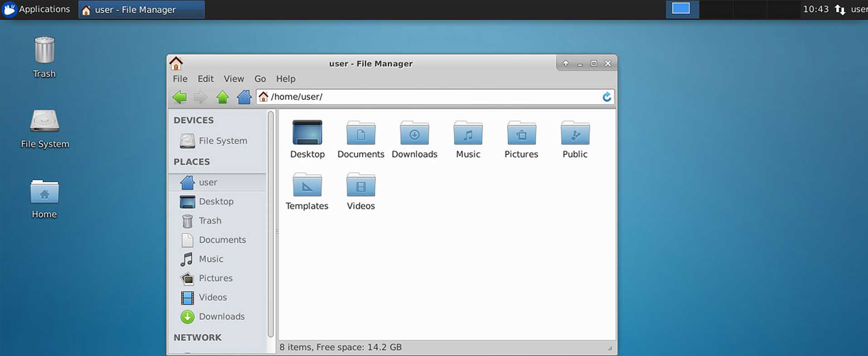Click the workspace switcher in top panel
This screenshot has height=356, width=868.
point(681,9)
